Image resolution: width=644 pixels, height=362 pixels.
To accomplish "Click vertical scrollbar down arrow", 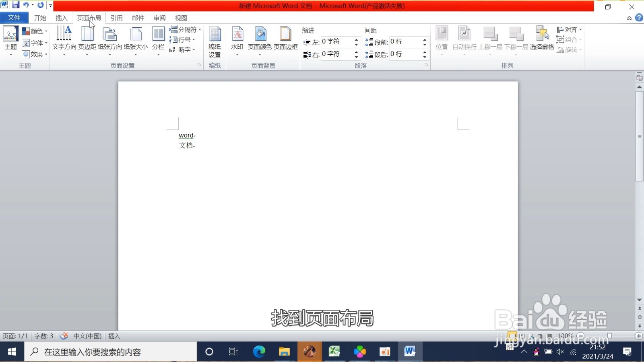I will (x=639, y=300).
